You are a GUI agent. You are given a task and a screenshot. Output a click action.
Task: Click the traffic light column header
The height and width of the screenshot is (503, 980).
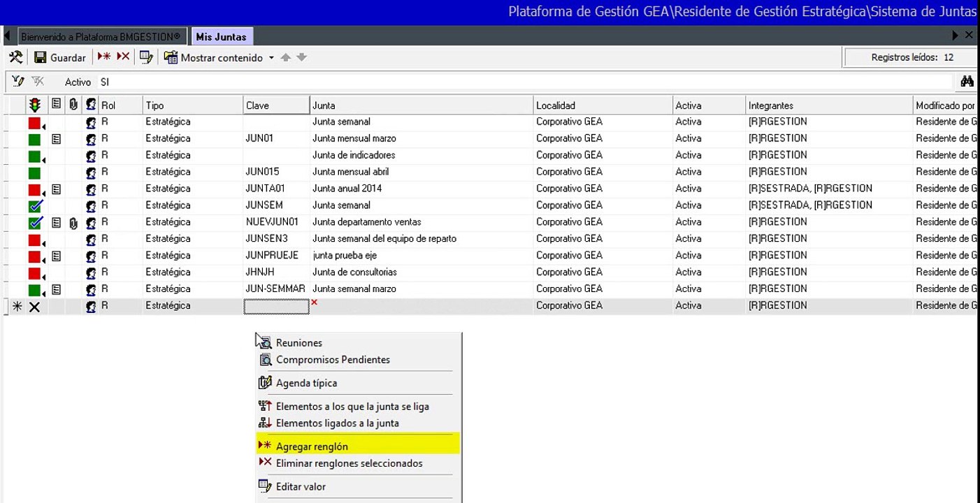(x=35, y=105)
